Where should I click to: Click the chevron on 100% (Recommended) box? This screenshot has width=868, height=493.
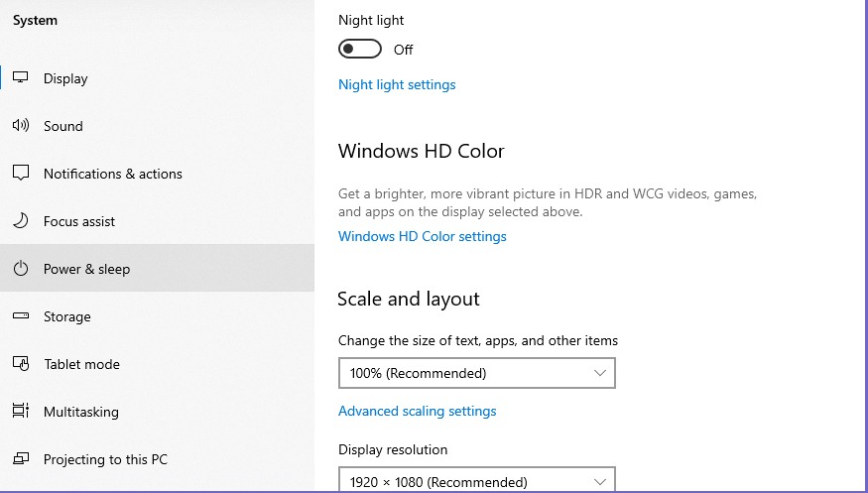(599, 373)
